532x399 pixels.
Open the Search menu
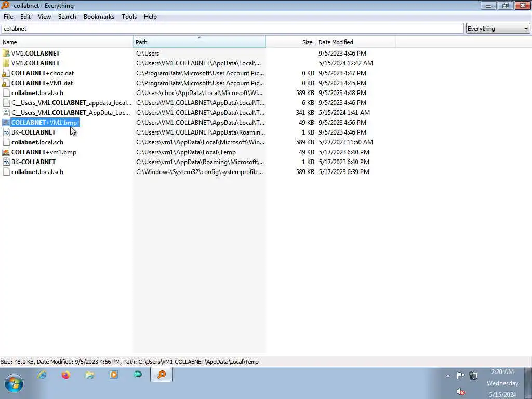pyautogui.click(x=67, y=17)
